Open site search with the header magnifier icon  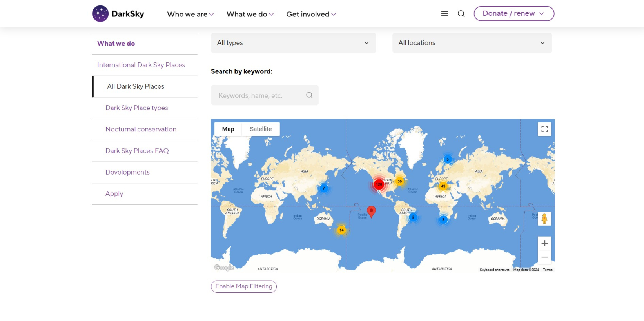(461, 14)
